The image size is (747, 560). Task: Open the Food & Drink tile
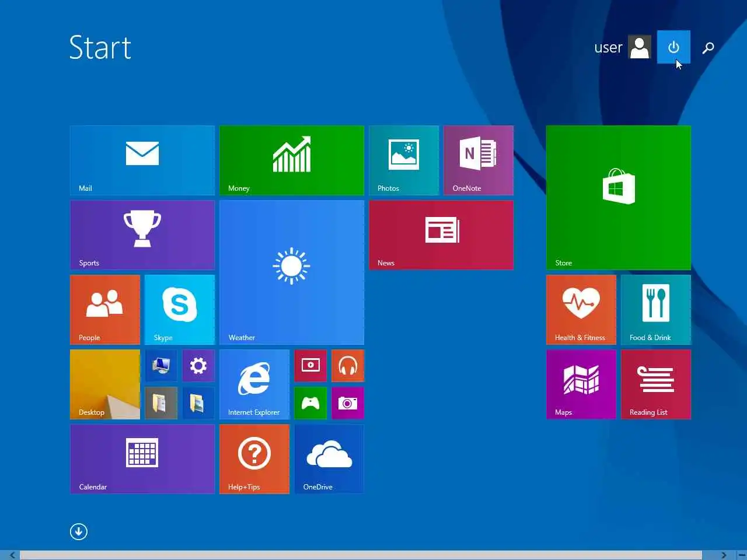pyautogui.click(x=656, y=310)
